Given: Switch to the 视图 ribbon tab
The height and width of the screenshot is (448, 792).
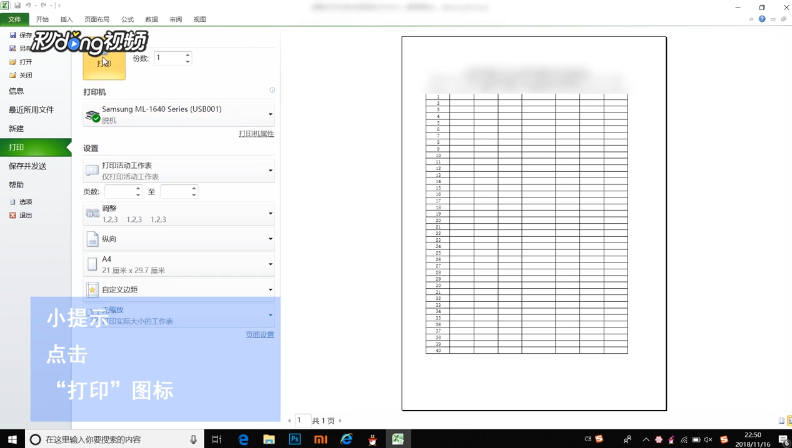Looking at the screenshot, I should tap(200, 19).
